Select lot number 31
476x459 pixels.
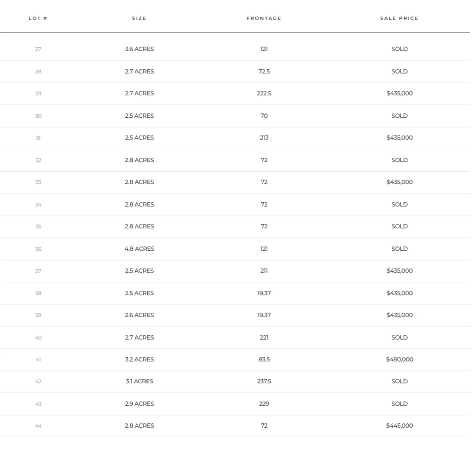[38, 138]
